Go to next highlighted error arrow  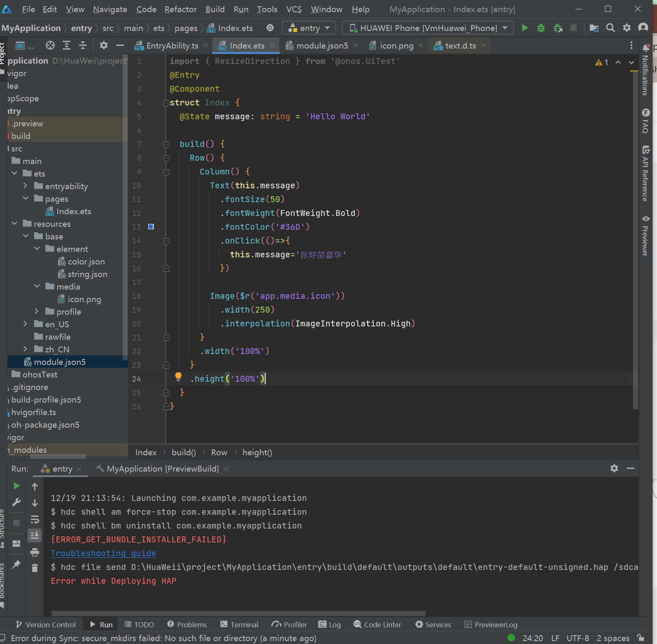pos(631,62)
